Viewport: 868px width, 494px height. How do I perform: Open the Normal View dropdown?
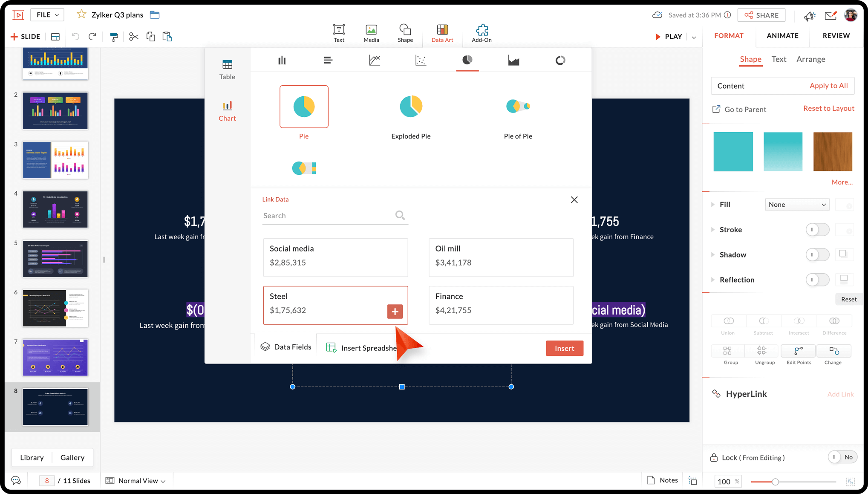(x=136, y=480)
